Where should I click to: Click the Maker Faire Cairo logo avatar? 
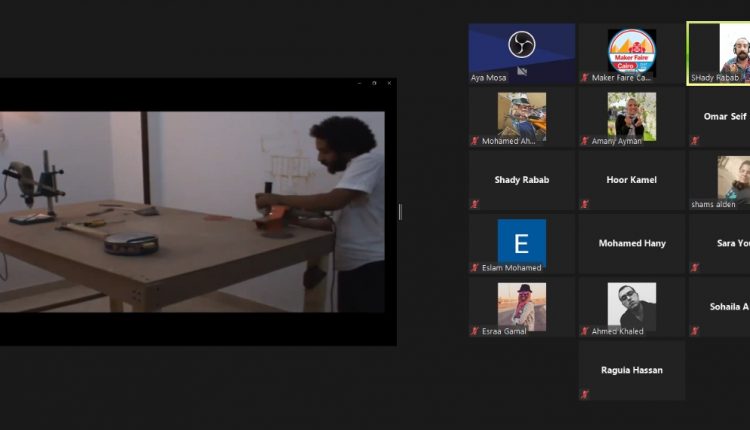pyautogui.click(x=632, y=51)
